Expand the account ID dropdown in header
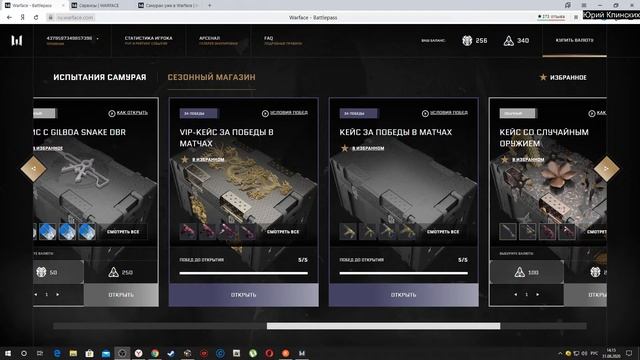 click(98, 39)
